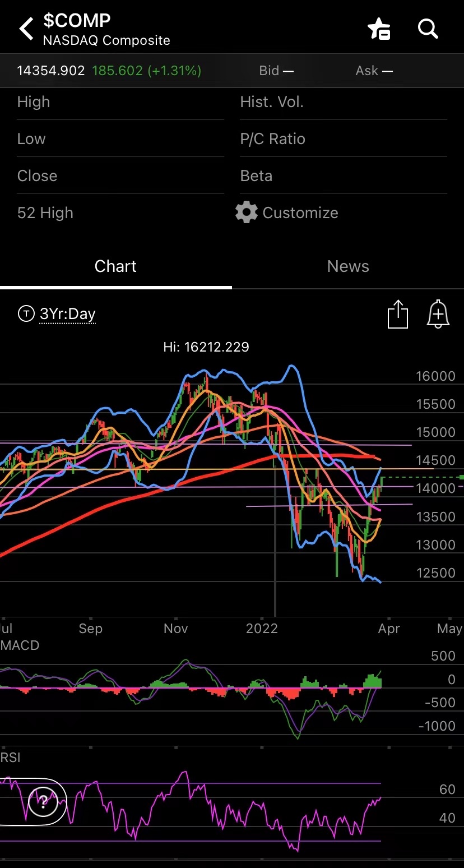The height and width of the screenshot is (868, 464).
Task: Click the MACD -1000 axis label
Action: point(436,726)
